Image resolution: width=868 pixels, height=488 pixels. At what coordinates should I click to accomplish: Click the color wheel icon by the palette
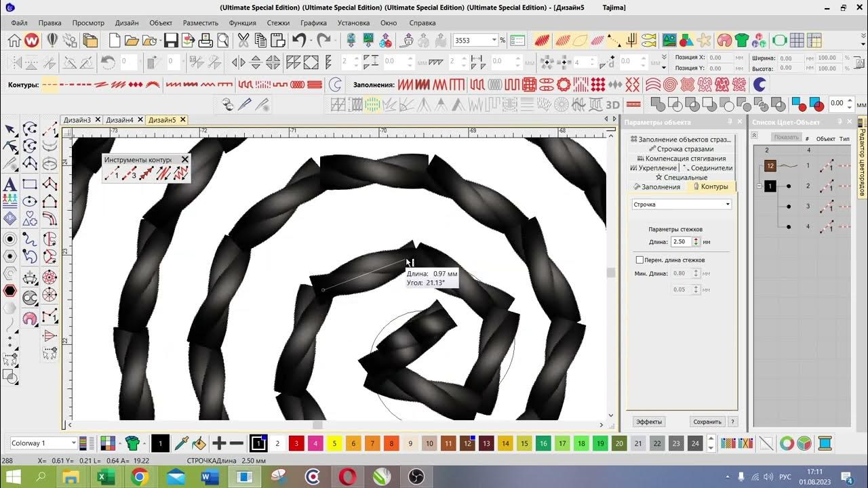[787, 444]
